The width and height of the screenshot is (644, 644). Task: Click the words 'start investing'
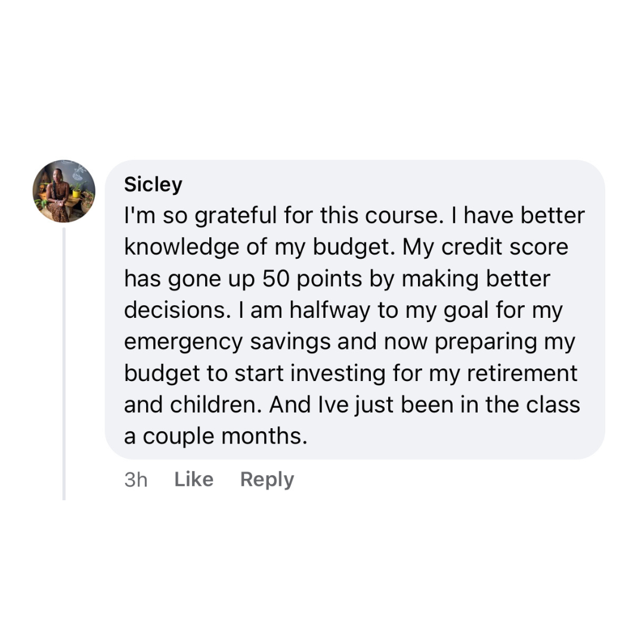[310, 373]
